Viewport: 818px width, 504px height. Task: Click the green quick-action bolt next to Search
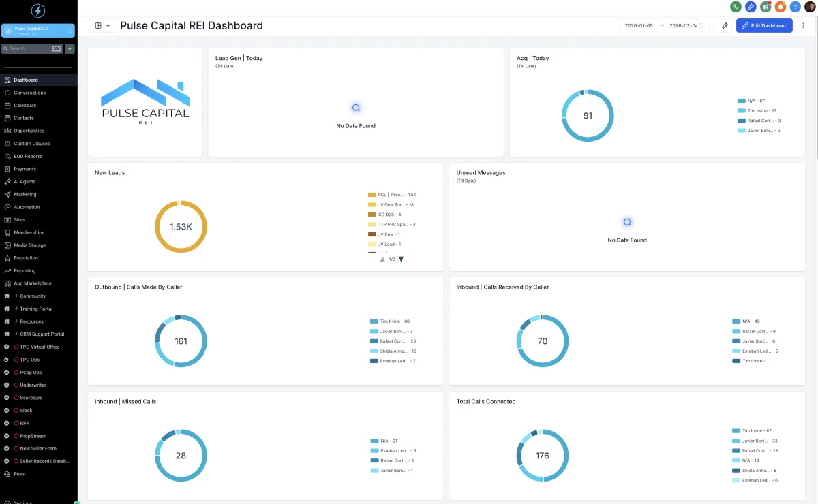pyautogui.click(x=70, y=48)
